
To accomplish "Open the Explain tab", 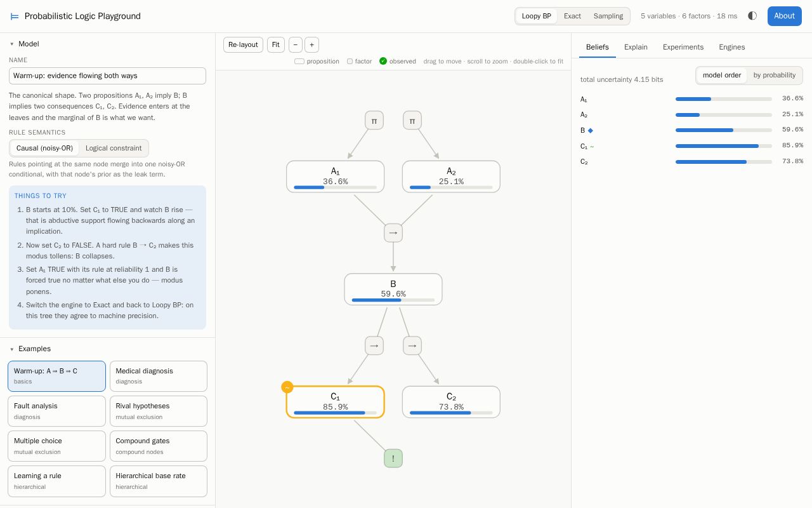I will tap(636, 47).
